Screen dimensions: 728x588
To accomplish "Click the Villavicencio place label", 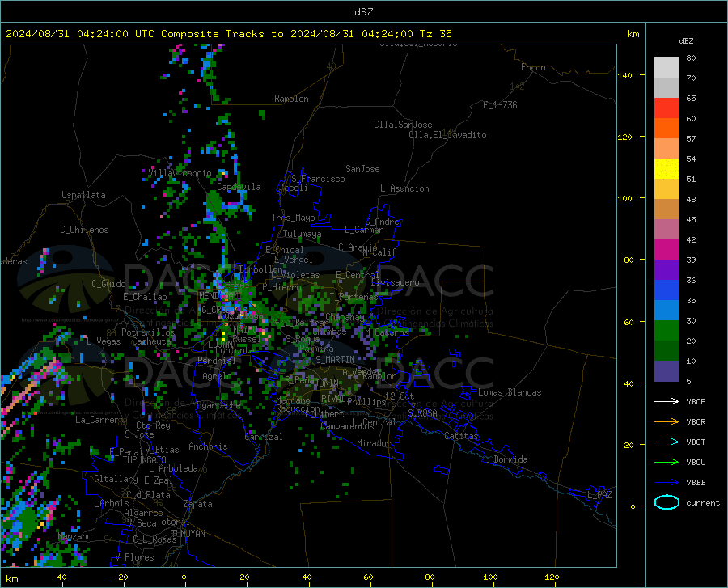I will [180, 173].
